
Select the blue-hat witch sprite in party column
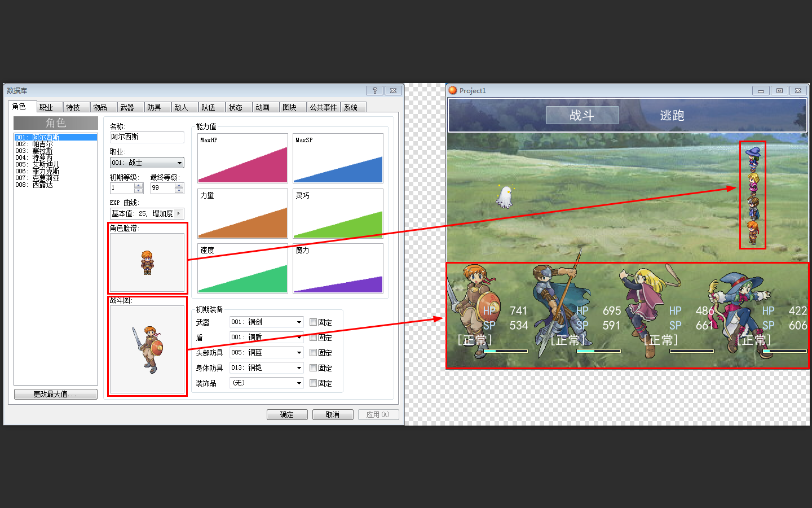(x=753, y=159)
